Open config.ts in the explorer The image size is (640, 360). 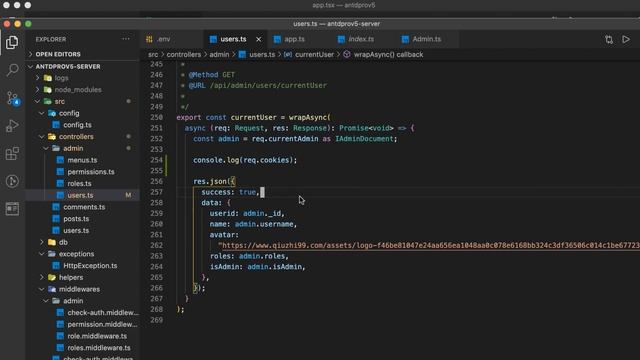point(82,125)
